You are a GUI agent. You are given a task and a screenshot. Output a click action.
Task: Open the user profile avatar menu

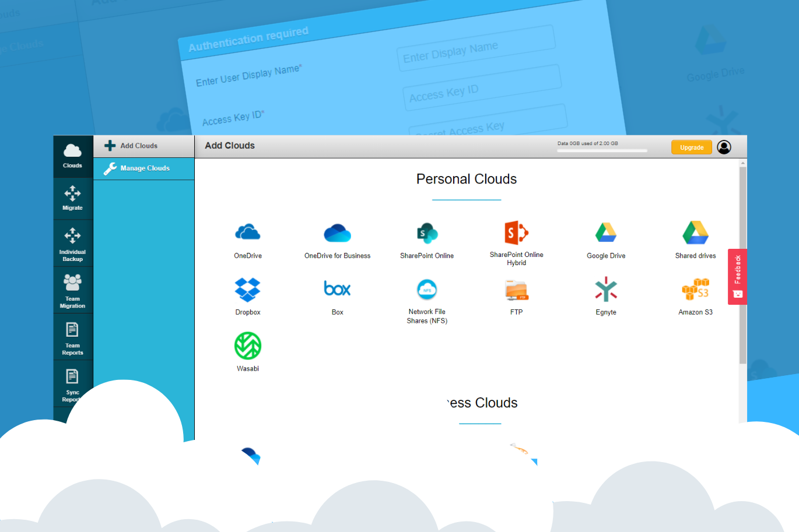tap(724, 147)
